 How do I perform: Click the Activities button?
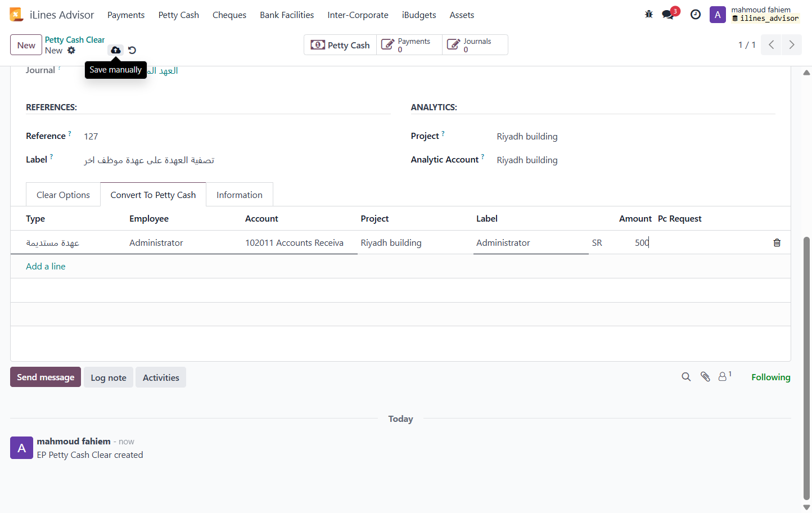161,377
